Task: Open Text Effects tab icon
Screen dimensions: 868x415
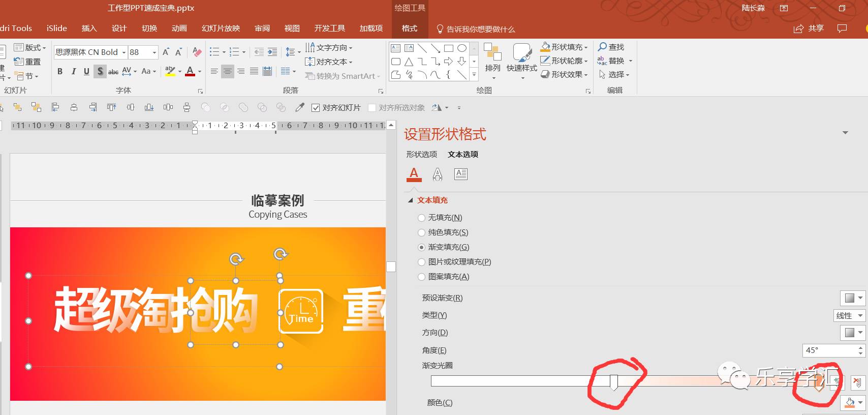Action: (438, 174)
